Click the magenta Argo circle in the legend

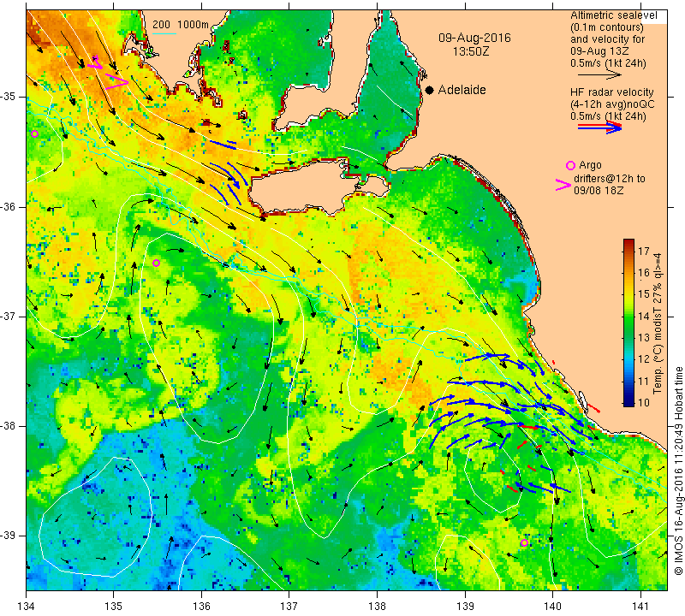(570, 165)
